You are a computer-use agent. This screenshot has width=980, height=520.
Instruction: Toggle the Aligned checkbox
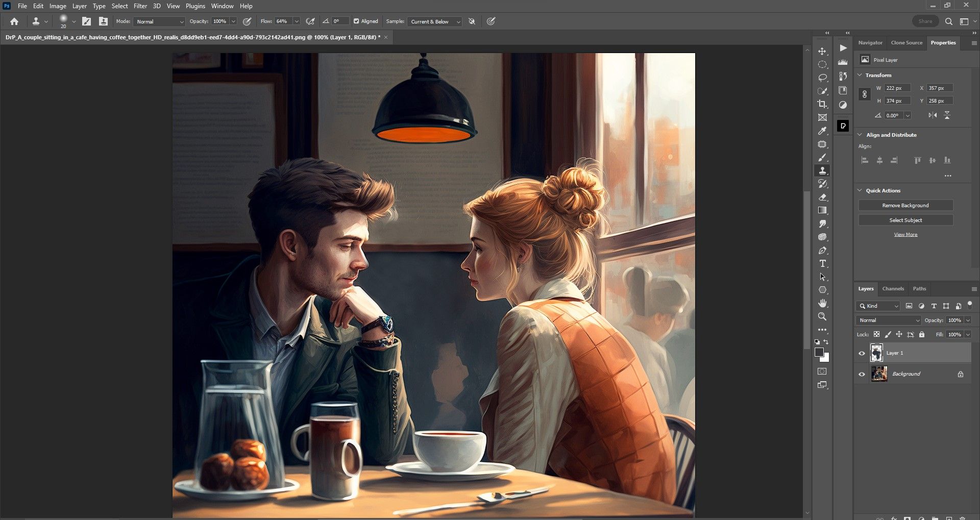(356, 21)
